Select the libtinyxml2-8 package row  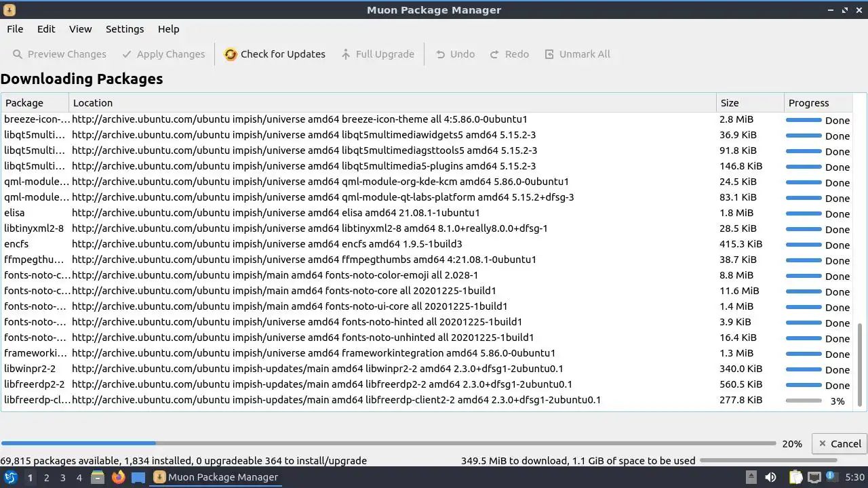427,228
